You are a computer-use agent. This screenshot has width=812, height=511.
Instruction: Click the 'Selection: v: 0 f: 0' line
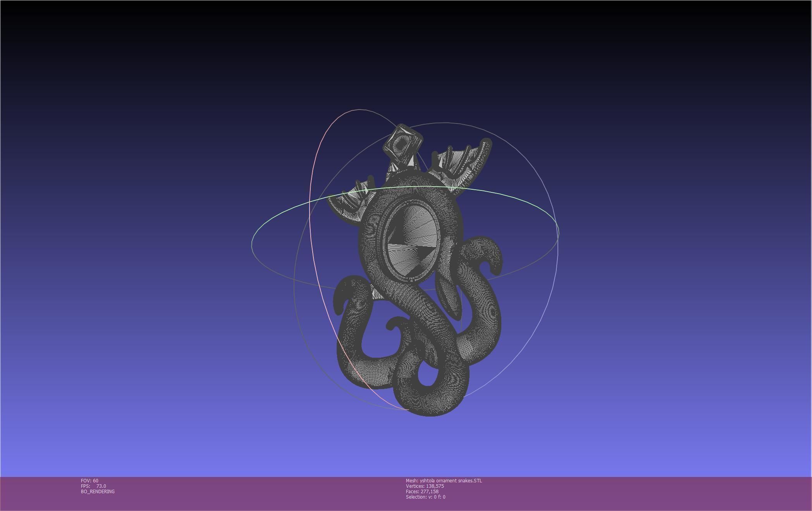[426, 497]
